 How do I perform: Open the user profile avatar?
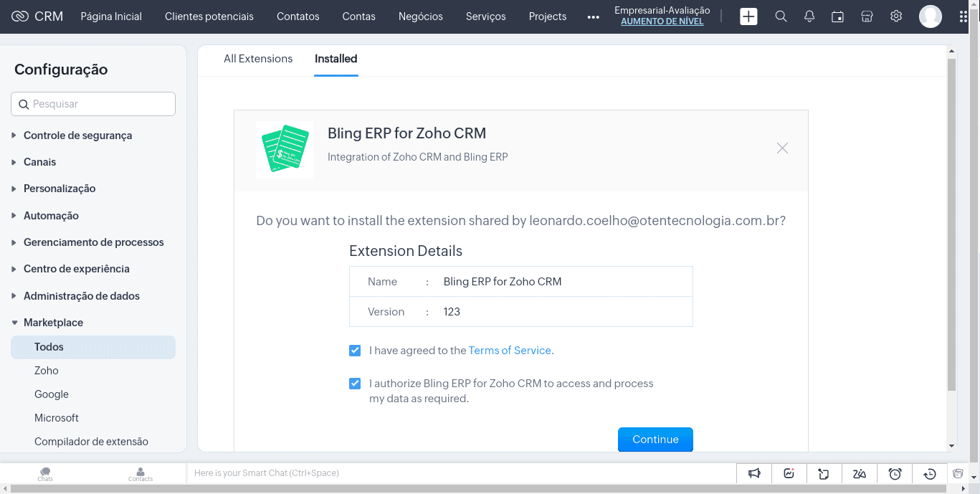[931, 16]
